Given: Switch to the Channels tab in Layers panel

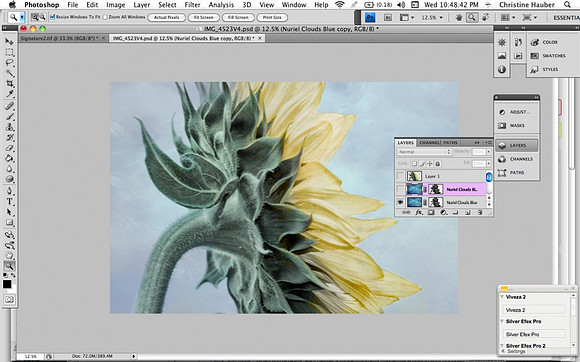Looking at the screenshot, I should pyautogui.click(x=430, y=142).
